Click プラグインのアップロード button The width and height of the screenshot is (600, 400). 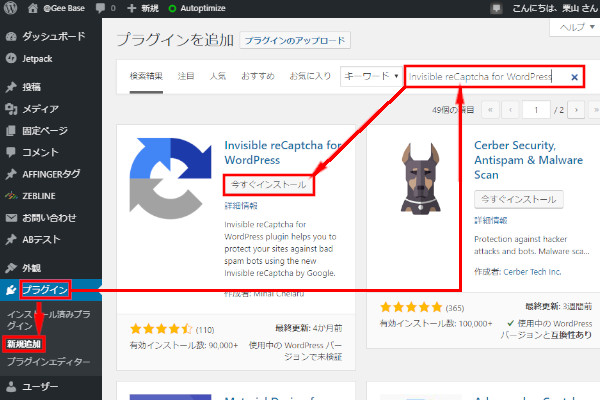pyautogui.click(x=295, y=40)
